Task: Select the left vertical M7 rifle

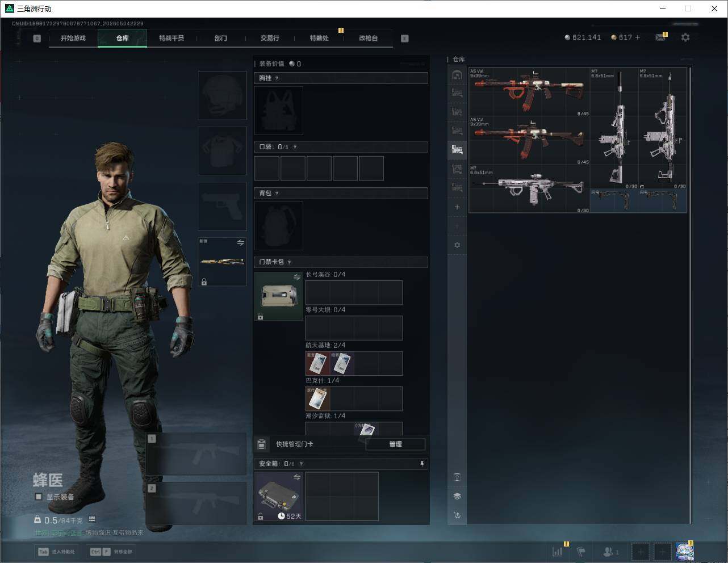Action: [x=614, y=129]
